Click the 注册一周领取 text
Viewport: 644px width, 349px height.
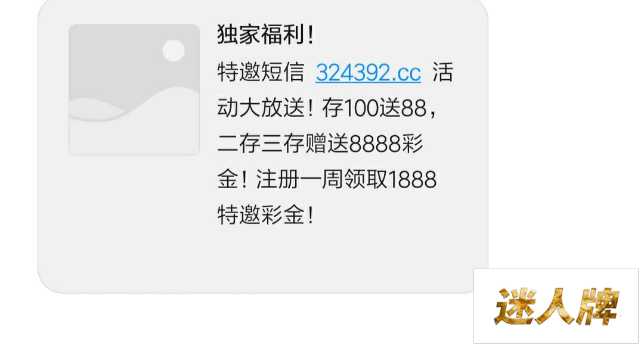(x=321, y=179)
